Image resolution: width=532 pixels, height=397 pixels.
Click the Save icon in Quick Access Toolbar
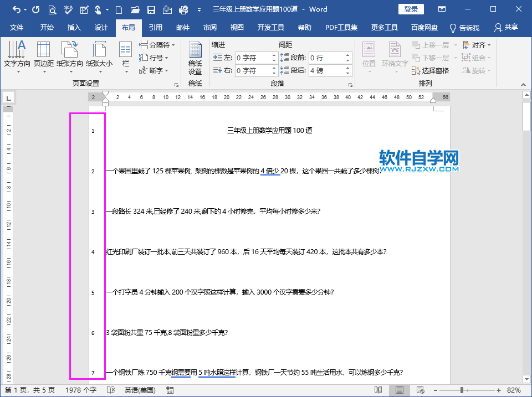(x=151, y=9)
